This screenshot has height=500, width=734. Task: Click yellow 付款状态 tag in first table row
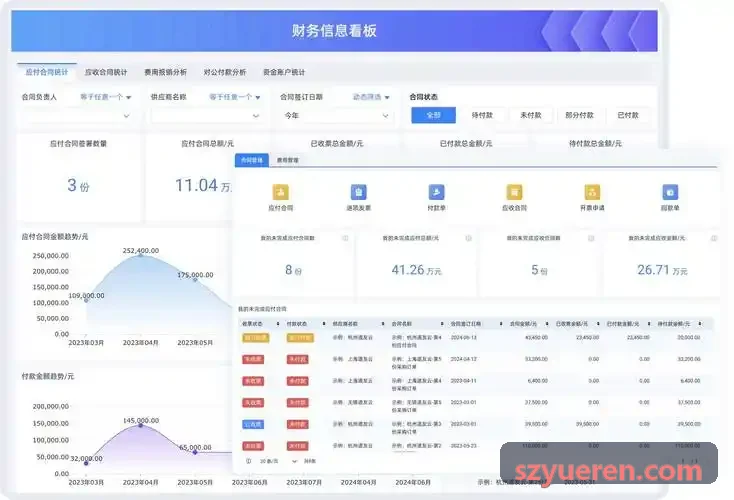[x=300, y=338]
